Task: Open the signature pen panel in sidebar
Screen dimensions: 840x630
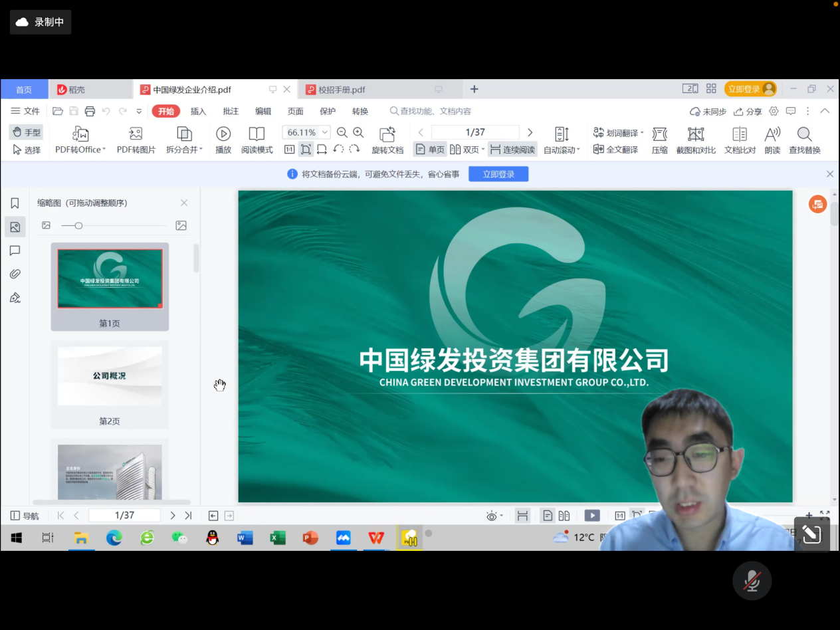Action: (15, 297)
